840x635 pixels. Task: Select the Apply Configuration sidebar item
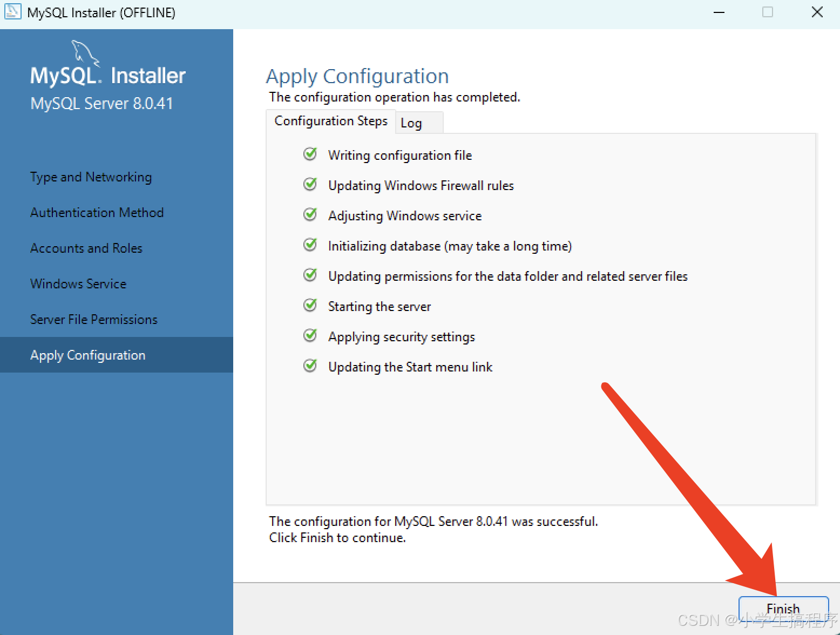[88, 355]
